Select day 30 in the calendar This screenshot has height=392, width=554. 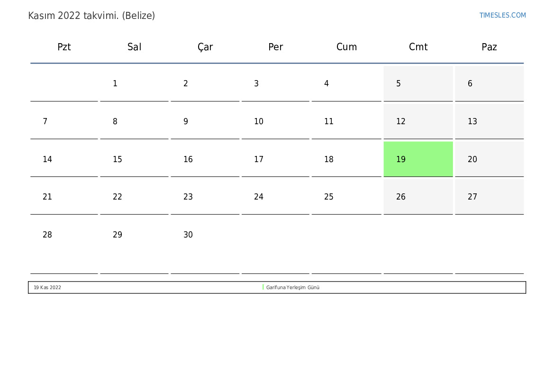[188, 235]
